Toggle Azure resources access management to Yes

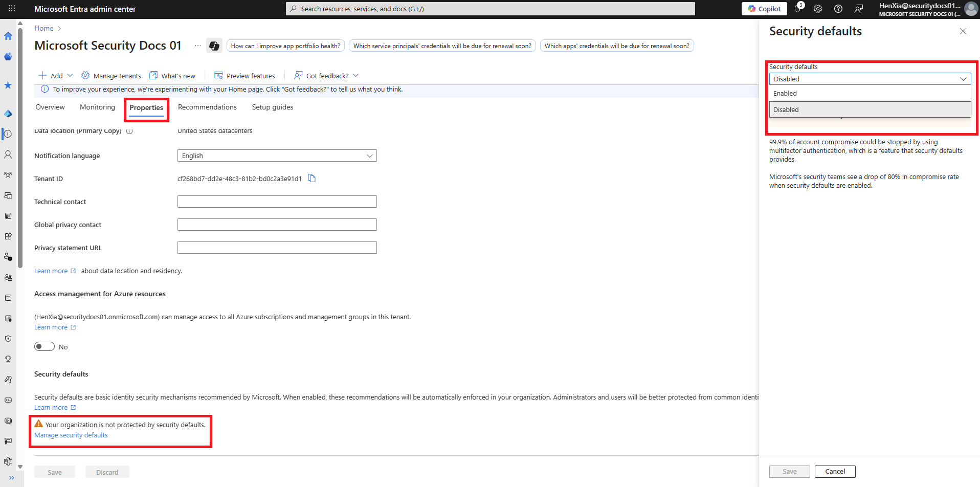pyautogui.click(x=44, y=346)
